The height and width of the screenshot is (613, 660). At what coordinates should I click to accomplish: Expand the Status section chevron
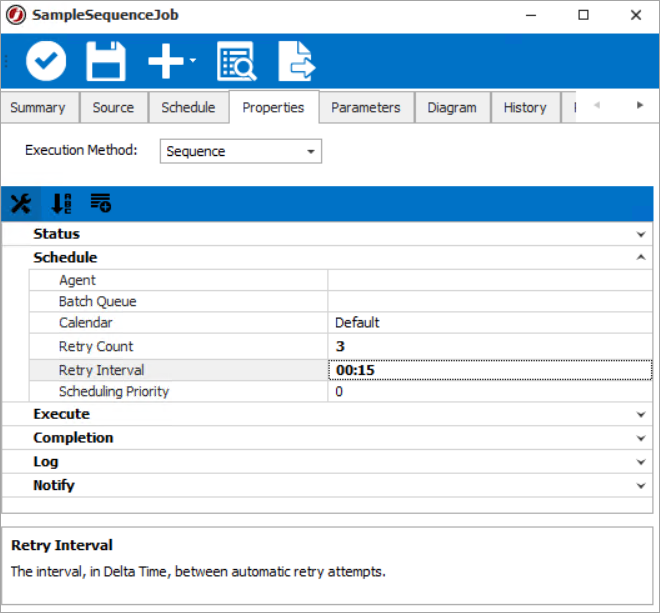(641, 234)
